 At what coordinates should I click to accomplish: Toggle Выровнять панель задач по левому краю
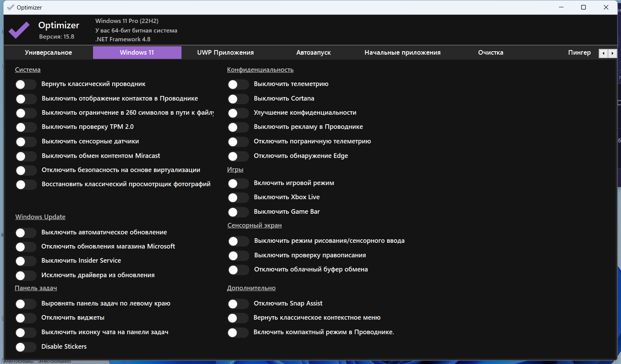tap(26, 304)
